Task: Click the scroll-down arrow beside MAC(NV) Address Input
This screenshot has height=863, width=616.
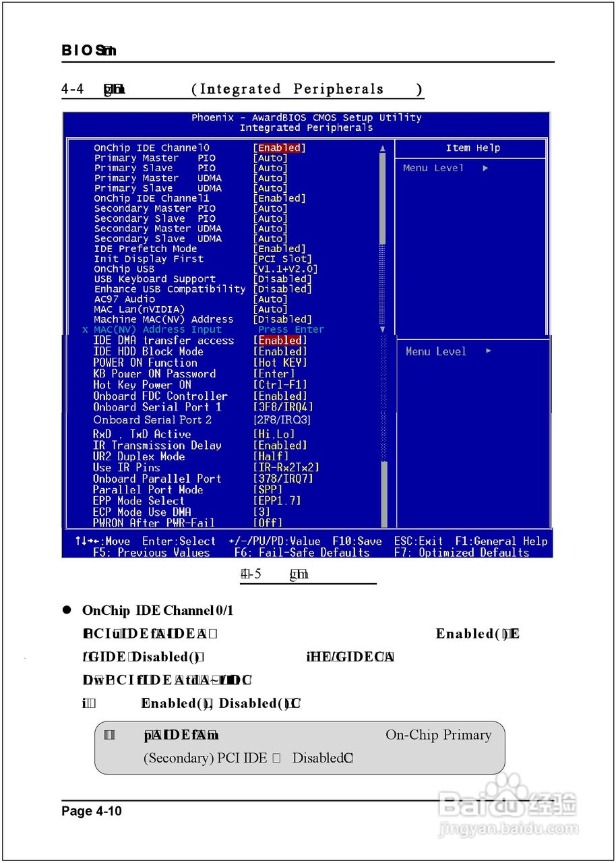Action: tap(383, 330)
